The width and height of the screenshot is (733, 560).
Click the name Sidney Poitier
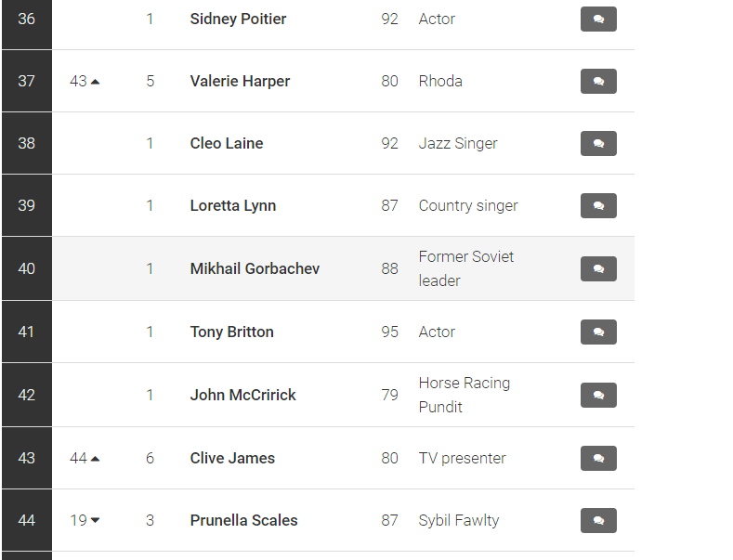click(x=238, y=20)
